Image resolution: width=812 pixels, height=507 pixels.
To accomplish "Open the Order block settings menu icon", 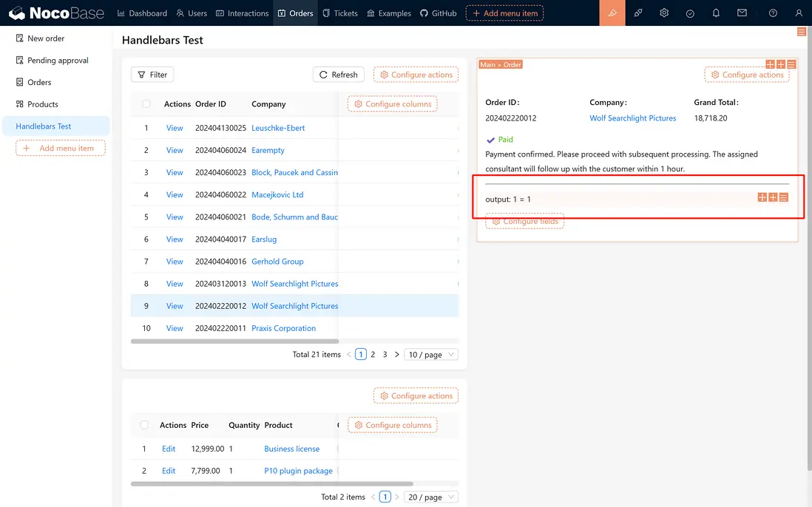I will [791, 64].
